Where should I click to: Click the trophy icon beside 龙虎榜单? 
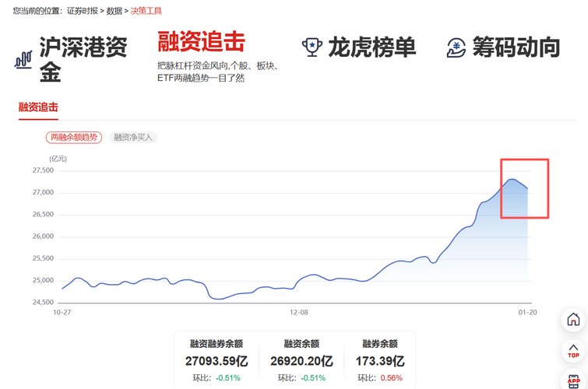312,47
